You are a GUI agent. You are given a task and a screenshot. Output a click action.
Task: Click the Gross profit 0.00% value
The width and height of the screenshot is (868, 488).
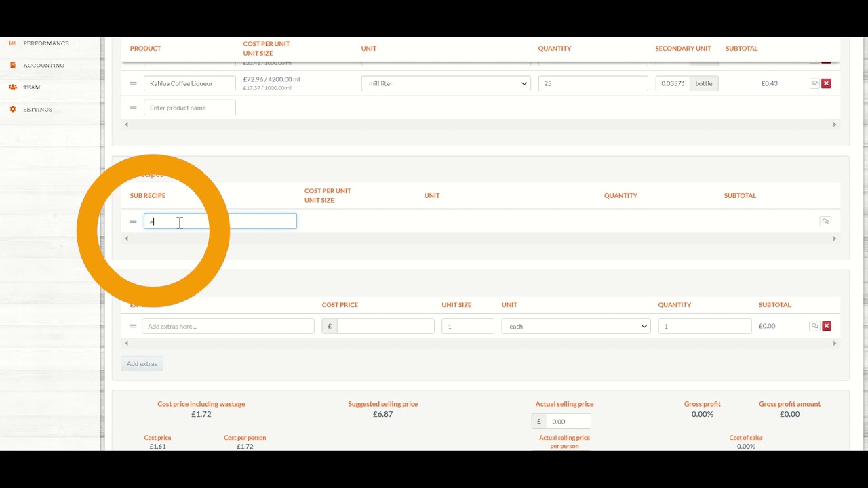pyautogui.click(x=703, y=414)
